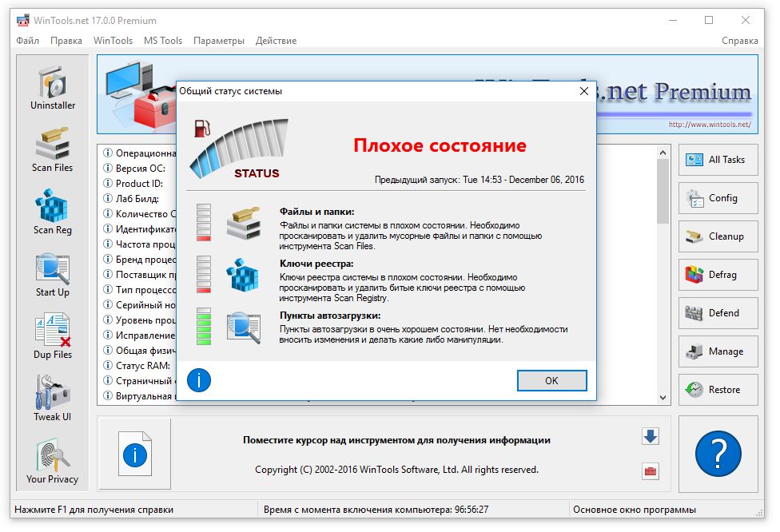Maximize the WinTools.net window
Screen dimensions: 780x532
709,20
